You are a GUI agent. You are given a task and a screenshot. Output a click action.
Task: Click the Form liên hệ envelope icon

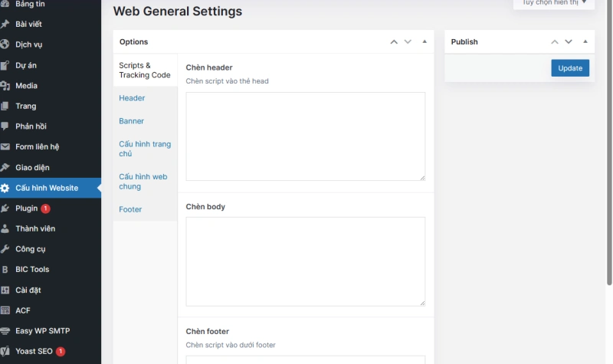pos(5,146)
